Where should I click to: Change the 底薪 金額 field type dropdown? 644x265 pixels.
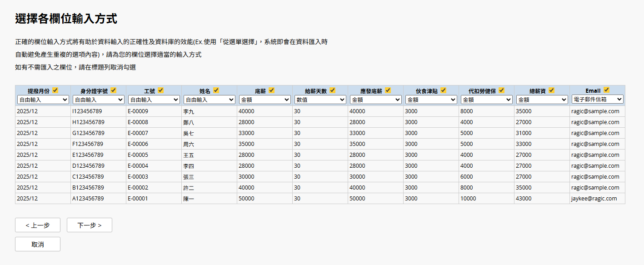(x=265, y=100)
